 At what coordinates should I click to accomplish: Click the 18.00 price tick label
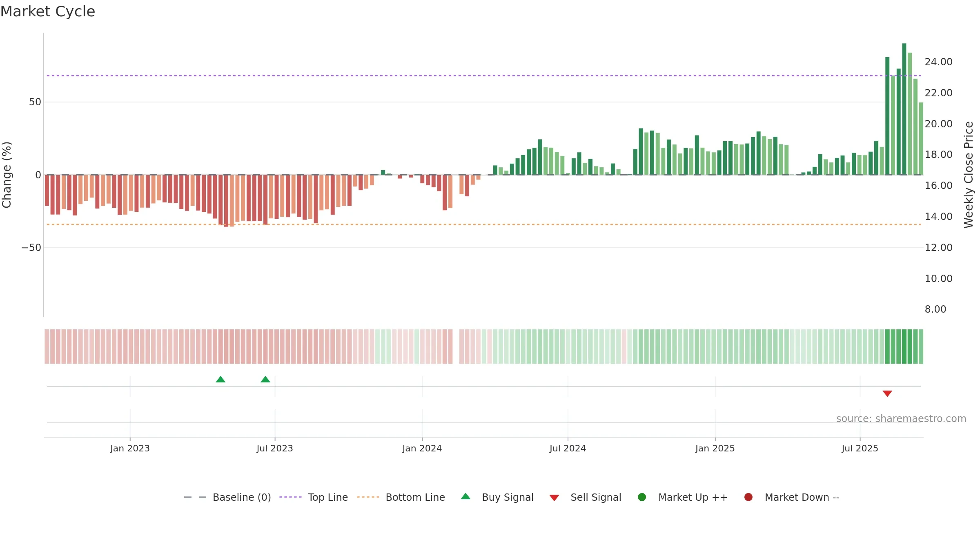pos(938,155)
